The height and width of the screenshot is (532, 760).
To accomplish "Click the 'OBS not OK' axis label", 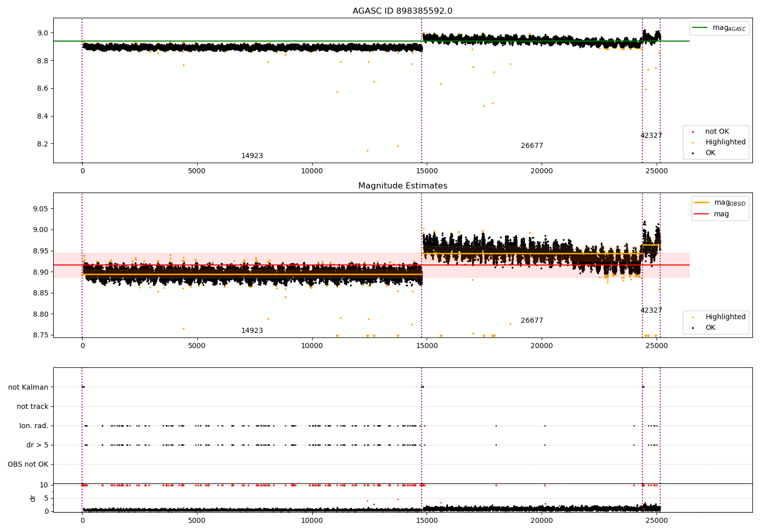I will point(28,464).
